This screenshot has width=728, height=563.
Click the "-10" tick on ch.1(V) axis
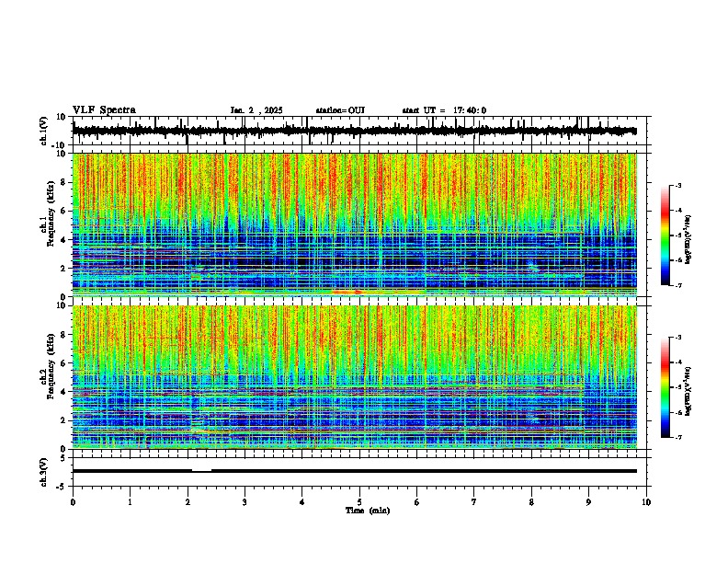pos(60,145)
